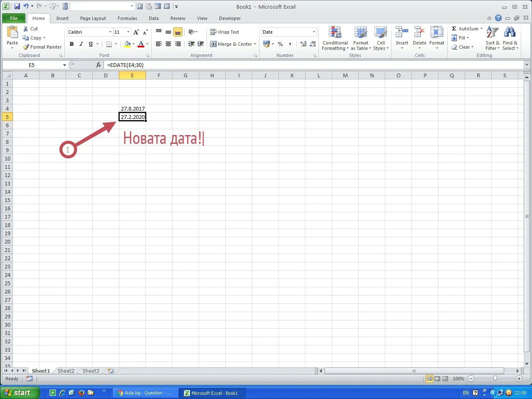Click the Insert cells icon
The width and height of the screenshot is (532, 399).
(402, 33)
